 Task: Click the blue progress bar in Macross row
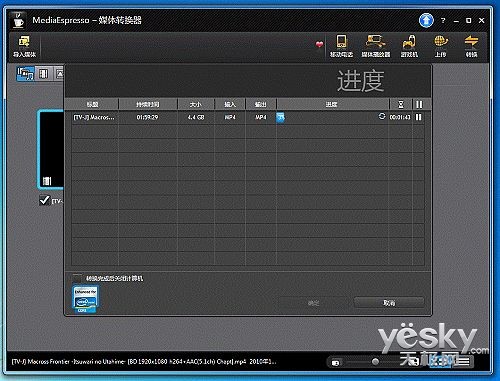tap(280, 117)
